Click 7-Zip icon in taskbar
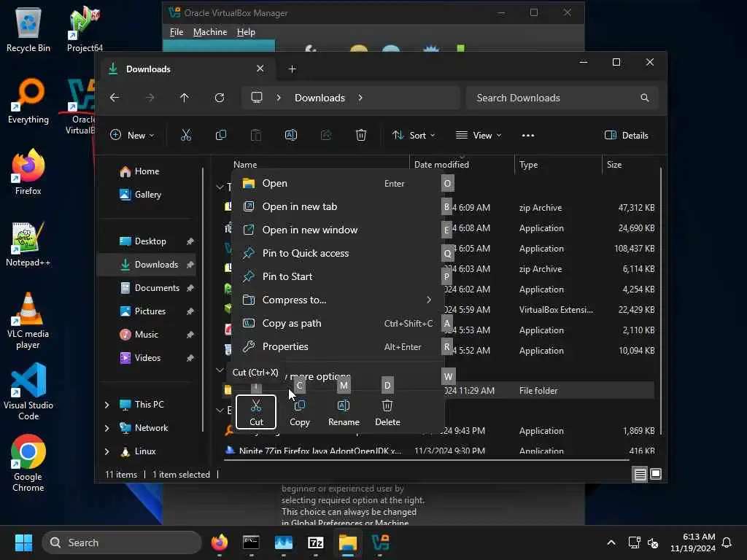Screen dimensions: 747x560 (x=316, y=542)
